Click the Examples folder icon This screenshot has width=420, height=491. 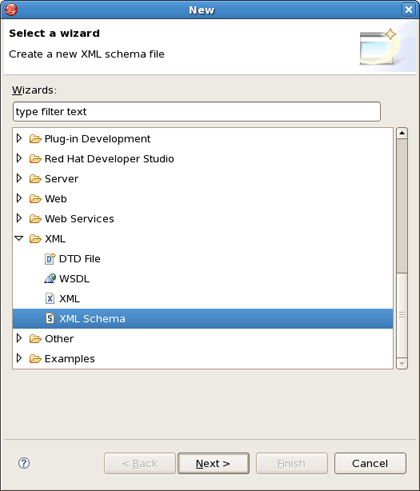pos(35,359)
